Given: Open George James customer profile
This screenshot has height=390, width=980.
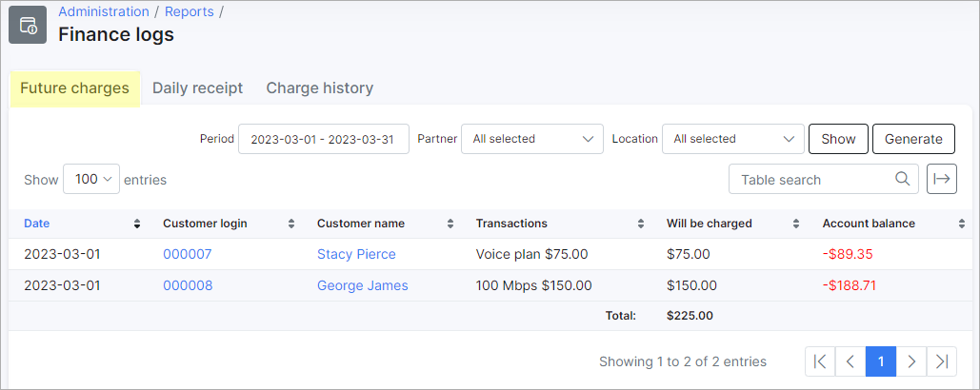Looking at the screenshot, I should click(x=363, y=285).
